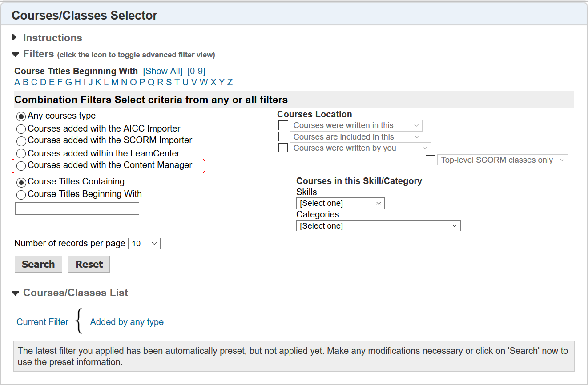Collapse the Courses/Classes List section
The height and width of the screenshot is (385, 588).
tap(15, 293)
